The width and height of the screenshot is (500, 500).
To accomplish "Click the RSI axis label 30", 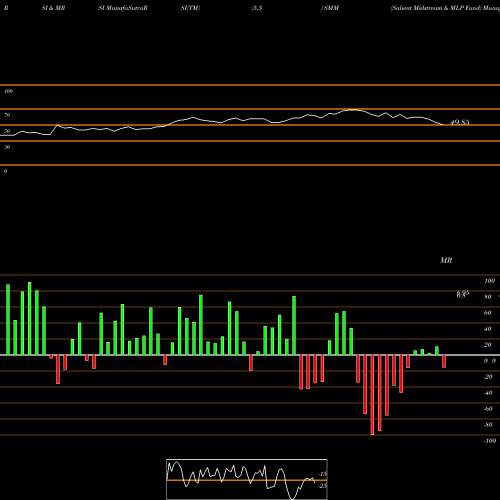I will coord(7,147).
